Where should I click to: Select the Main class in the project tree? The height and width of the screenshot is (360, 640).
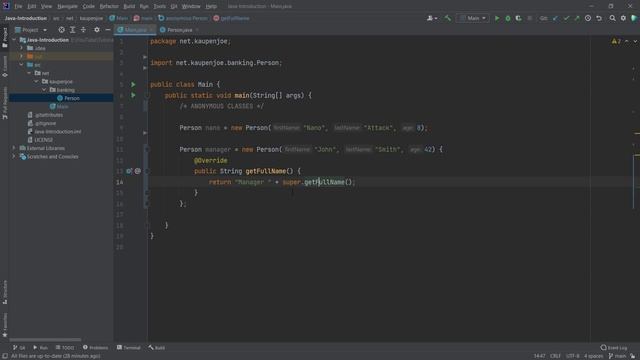point(62,107)
